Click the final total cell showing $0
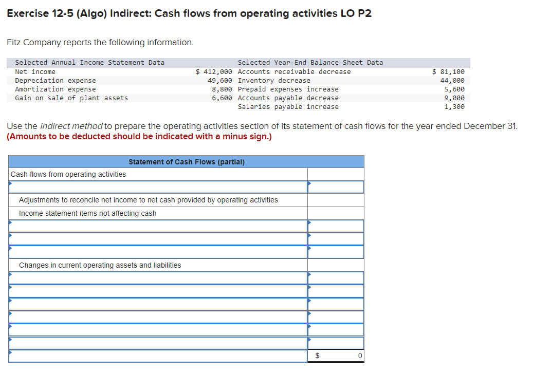 (336, 355)
